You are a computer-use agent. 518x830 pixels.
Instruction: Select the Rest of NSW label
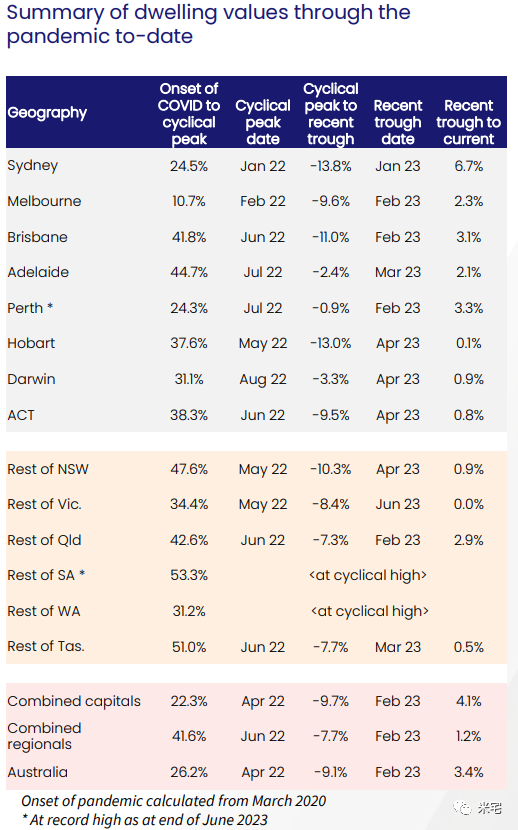[48, 469]
